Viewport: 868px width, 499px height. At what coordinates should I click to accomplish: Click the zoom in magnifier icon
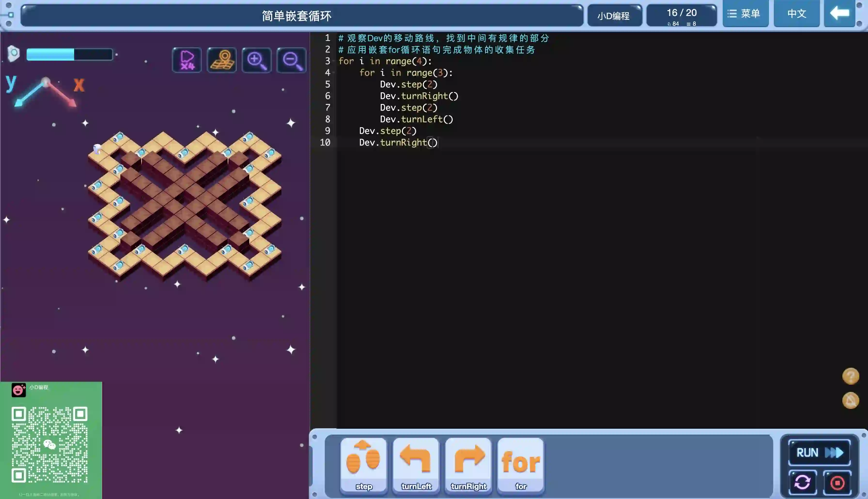point(256,60)
